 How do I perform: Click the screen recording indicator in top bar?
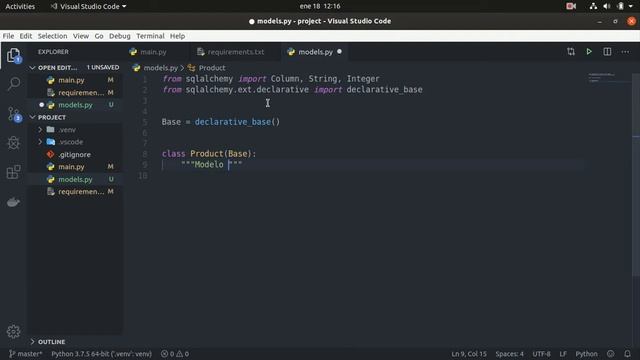[x=571, y=6]
